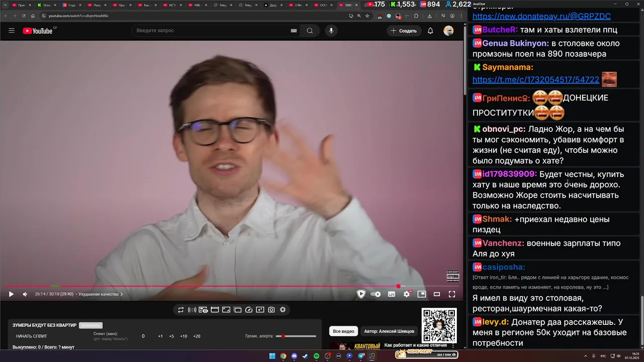The height and width of the screenshot is (362, 644).
Task: Open the account avatar menu
Action: [448, 31]
